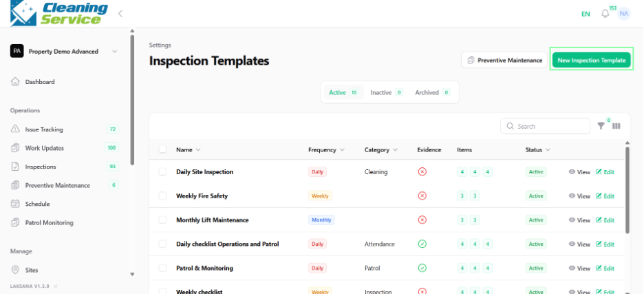Check Daily checklist Operations and Patrol row
This screenshot has height=294, width=644.
click(x=162, y=244)
